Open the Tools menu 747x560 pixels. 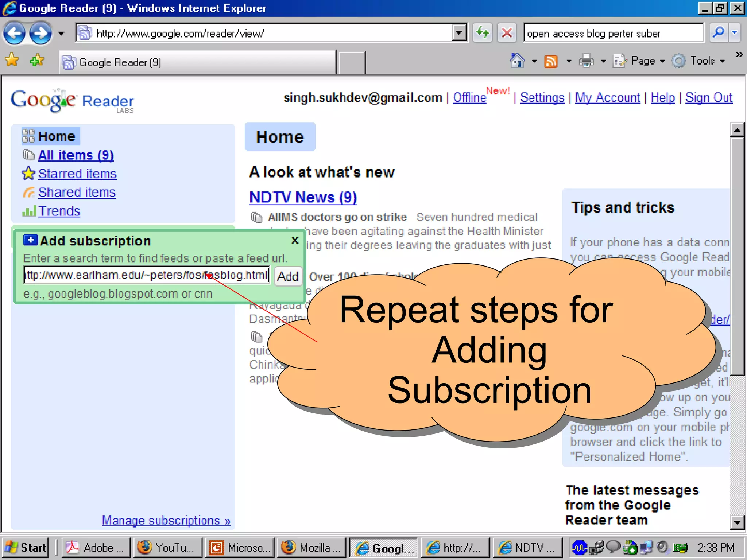698,61
